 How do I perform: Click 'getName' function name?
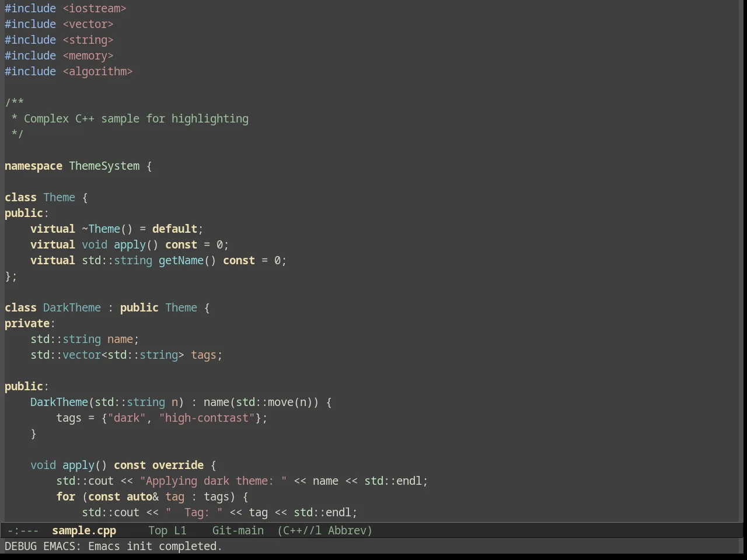pos(181,261)
